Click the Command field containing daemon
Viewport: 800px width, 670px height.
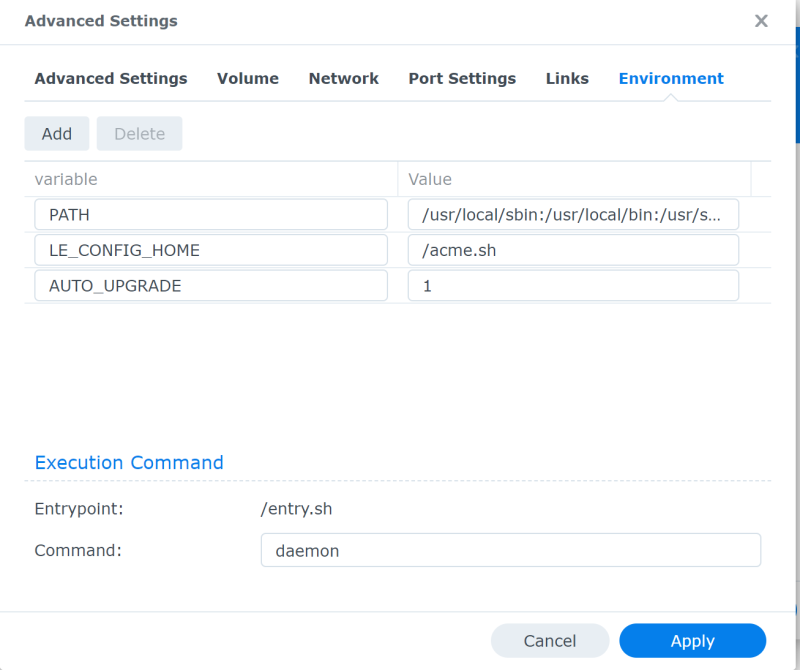click(x=510, y=550)
